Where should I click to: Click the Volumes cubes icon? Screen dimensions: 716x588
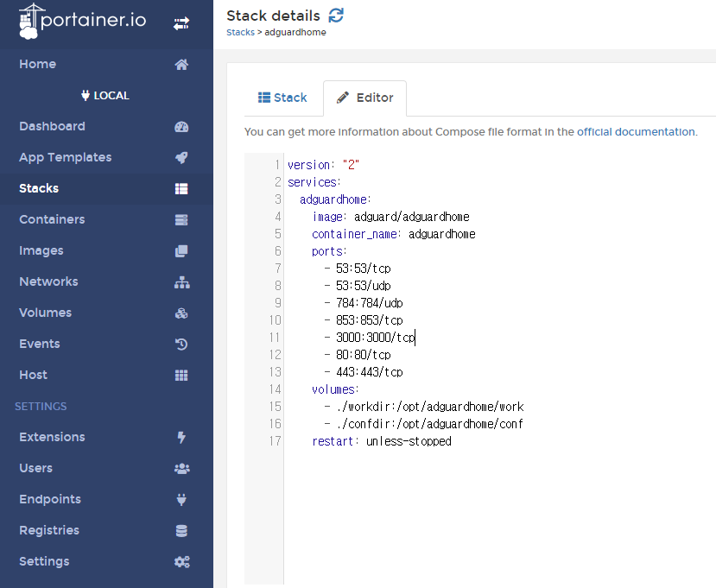click(181, 313)
